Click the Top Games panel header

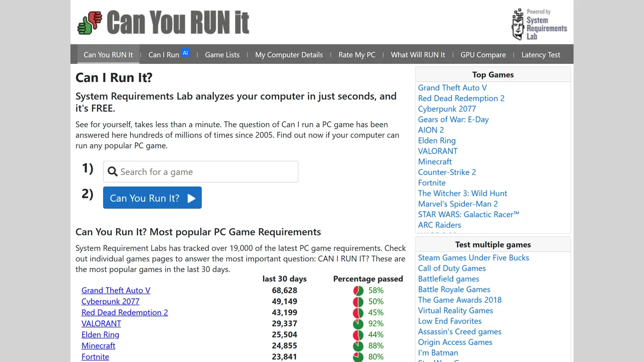pyautogui.click(x=493, y=74)
